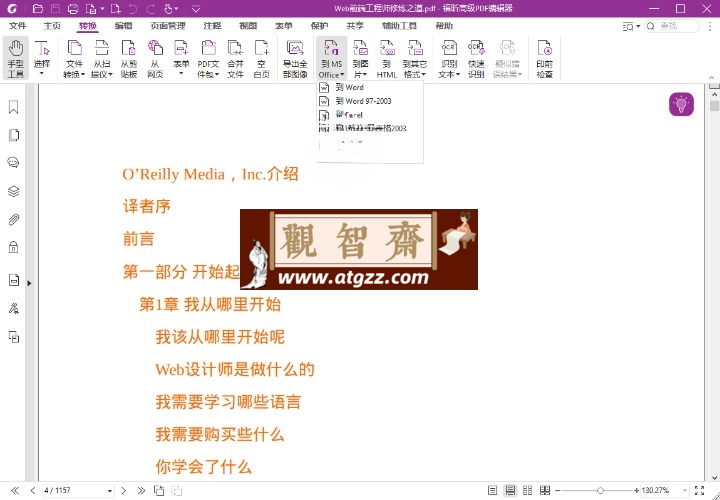Click the purple lightbulb tips button

pyautogui.click(x=681, y=104)
